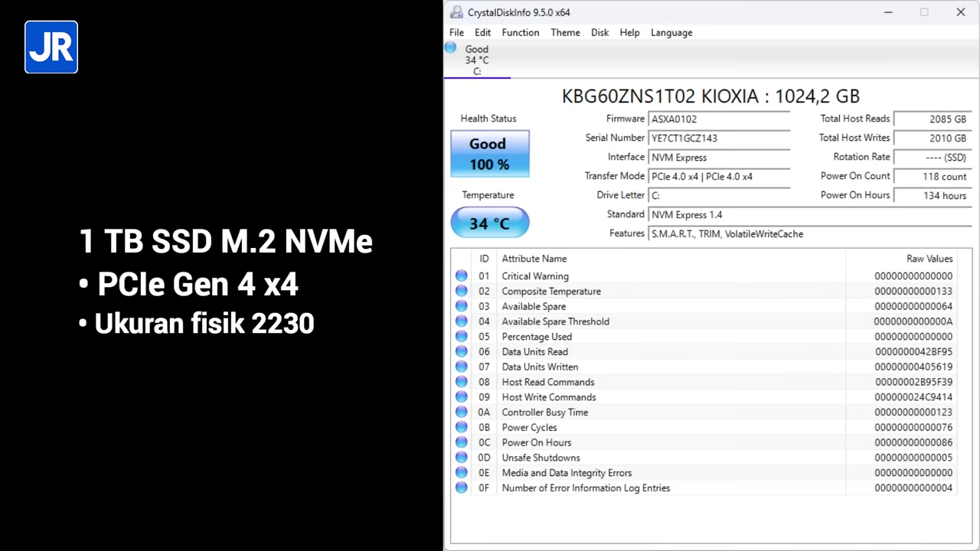Click the status orb for Critical Warning
The width and height of the screenshot is (980, 551).
[x=461, y=276]
